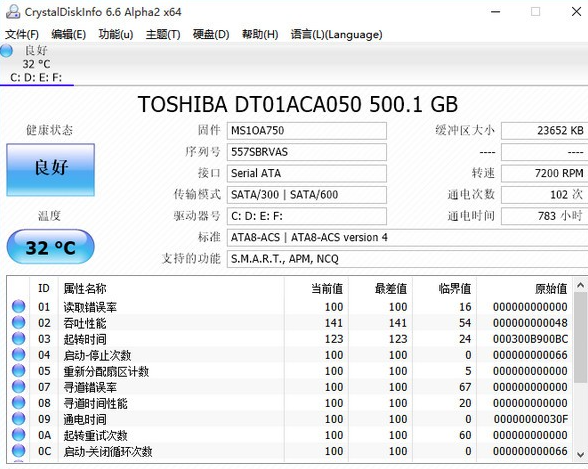Screen dimensions: 588x469
Task: Click status orb for attribute 0C 启动-关闭循环次数
Action: tap(18, 451)
